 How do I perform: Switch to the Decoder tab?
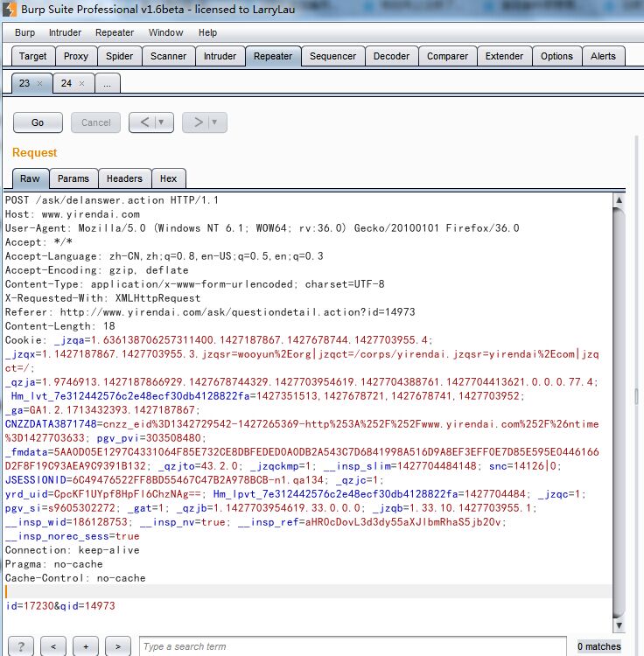391,56
